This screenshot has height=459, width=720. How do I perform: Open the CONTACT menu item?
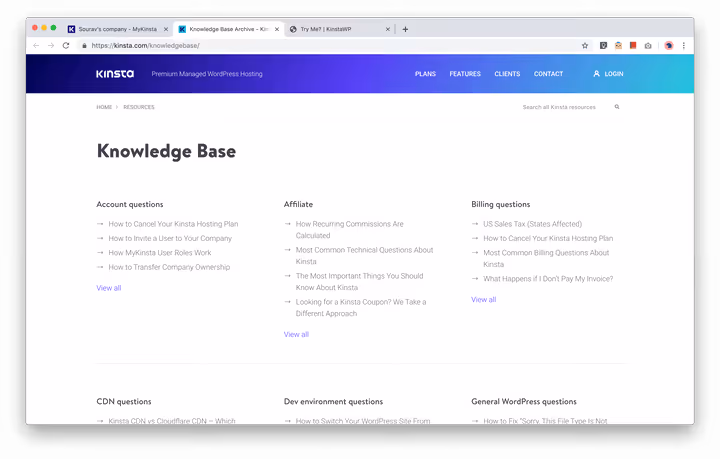click(548, 74)
